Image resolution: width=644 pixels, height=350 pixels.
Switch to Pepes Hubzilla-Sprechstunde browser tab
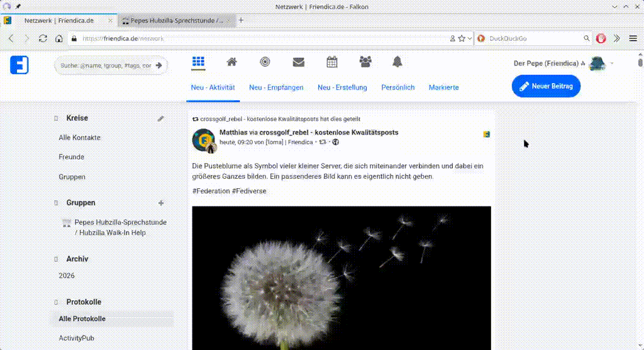[177, 20]
